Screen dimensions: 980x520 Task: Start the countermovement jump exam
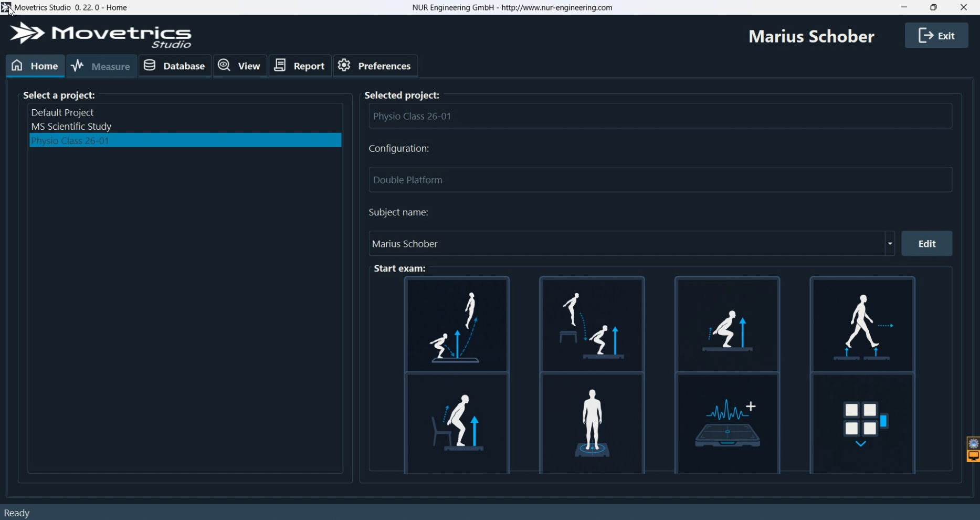457,325
